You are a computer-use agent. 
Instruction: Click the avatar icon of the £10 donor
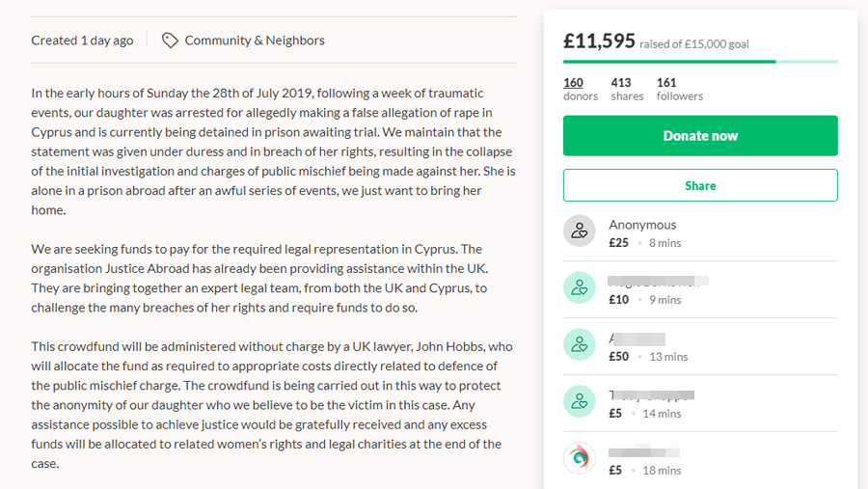(x=580, y=287)
